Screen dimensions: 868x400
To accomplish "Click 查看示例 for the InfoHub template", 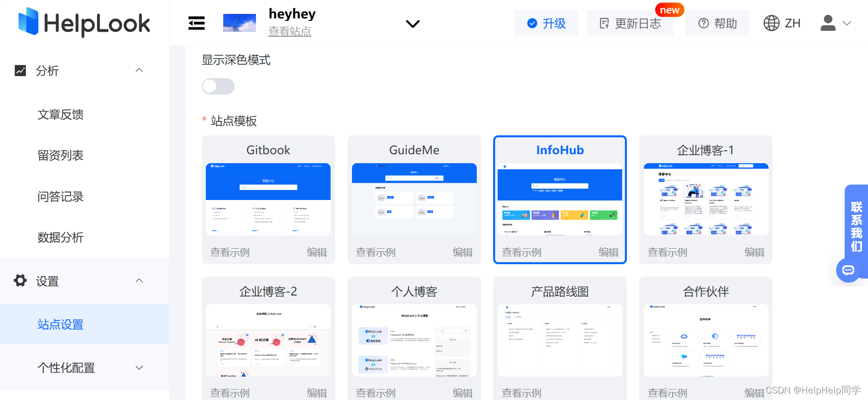I will (521, 252).
